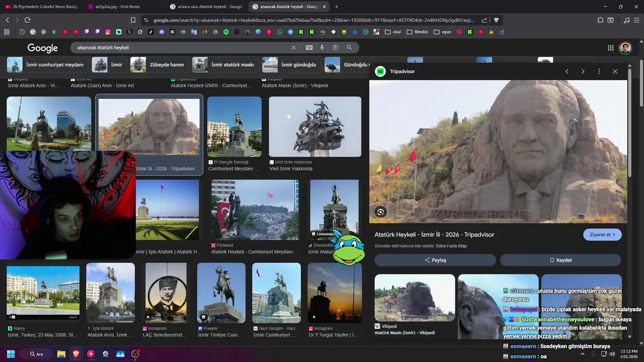Image resolution: width=644 pixels, height=362 pixels.
Task: Open the browser hamburger menu
Action: coord(637,20)
